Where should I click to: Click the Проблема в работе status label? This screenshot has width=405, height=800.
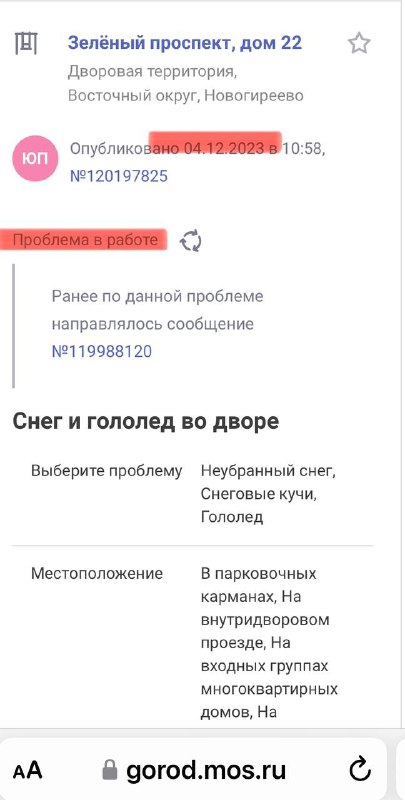[85, 240]
